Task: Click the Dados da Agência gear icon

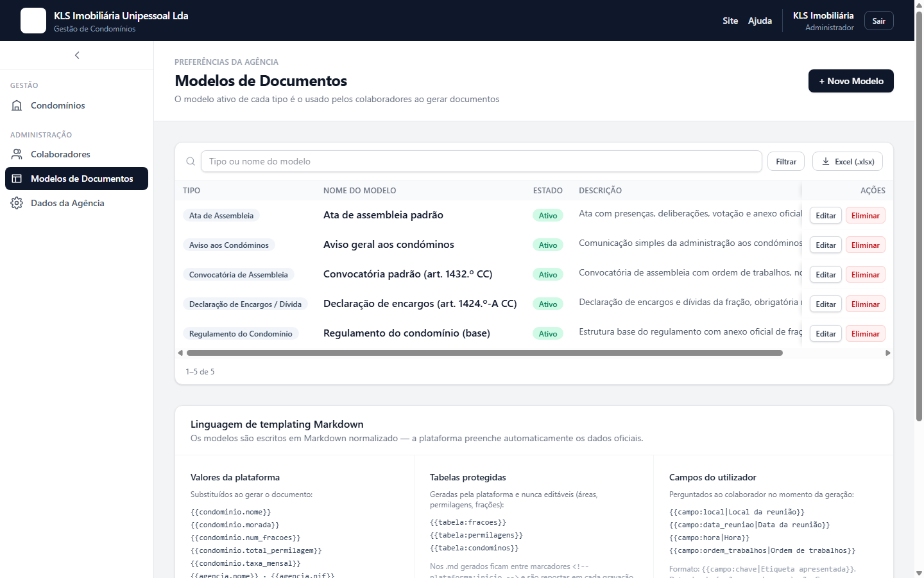Action: (x=17, y=203)
